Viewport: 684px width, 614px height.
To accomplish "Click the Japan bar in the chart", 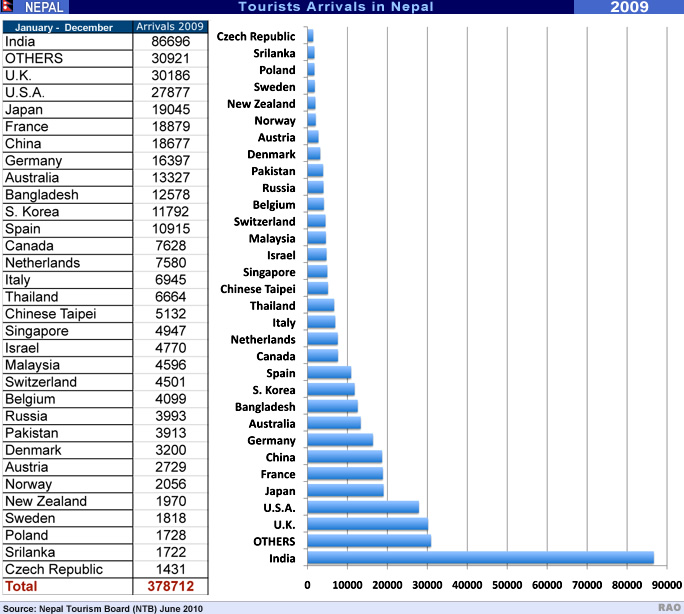I will pyautogui.click(x=345, y=491).
